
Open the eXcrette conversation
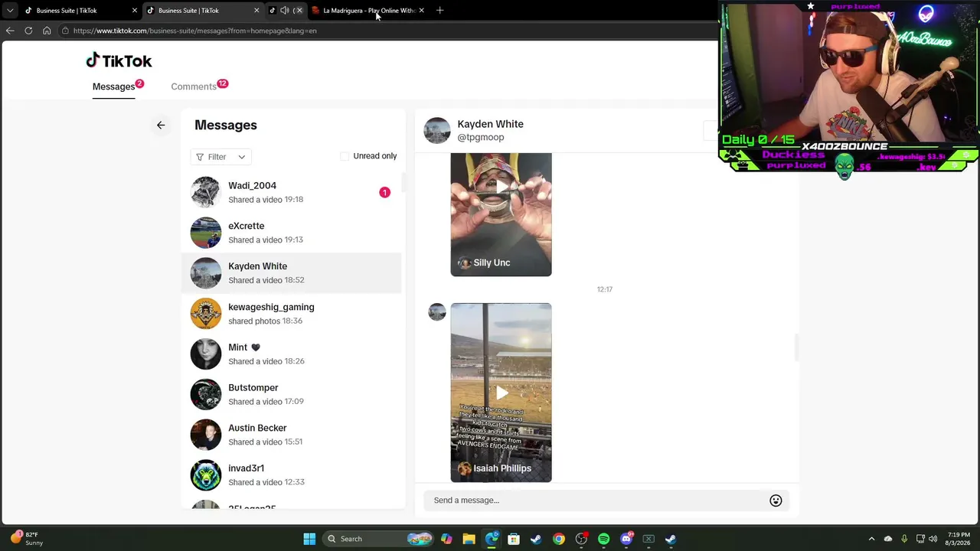click(292, 233)
